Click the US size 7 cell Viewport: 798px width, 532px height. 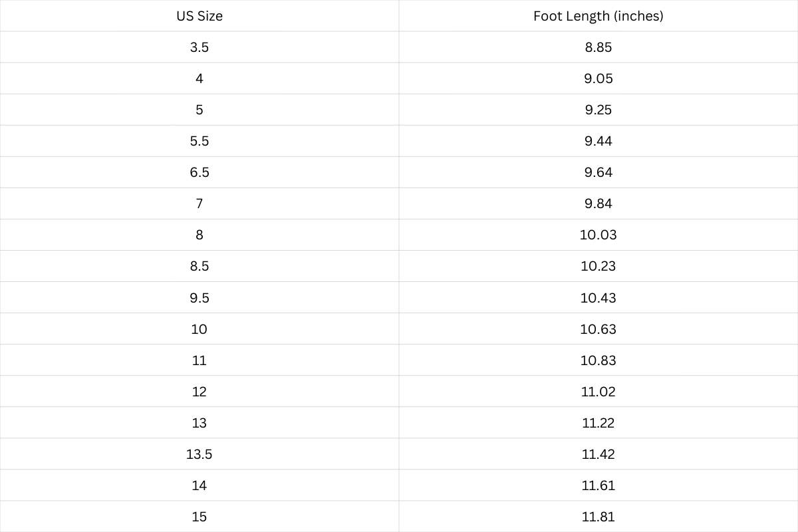click(199, 203)
